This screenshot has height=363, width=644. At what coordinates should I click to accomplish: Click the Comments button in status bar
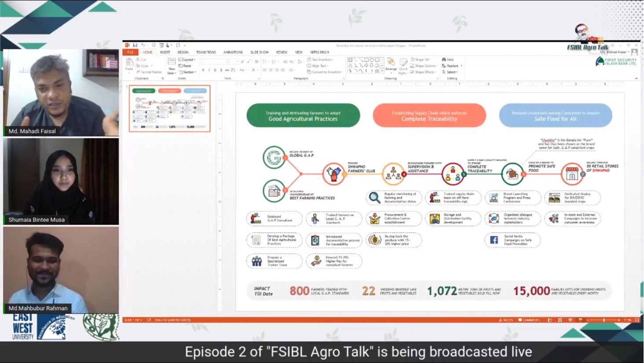[x=529, y=320]
